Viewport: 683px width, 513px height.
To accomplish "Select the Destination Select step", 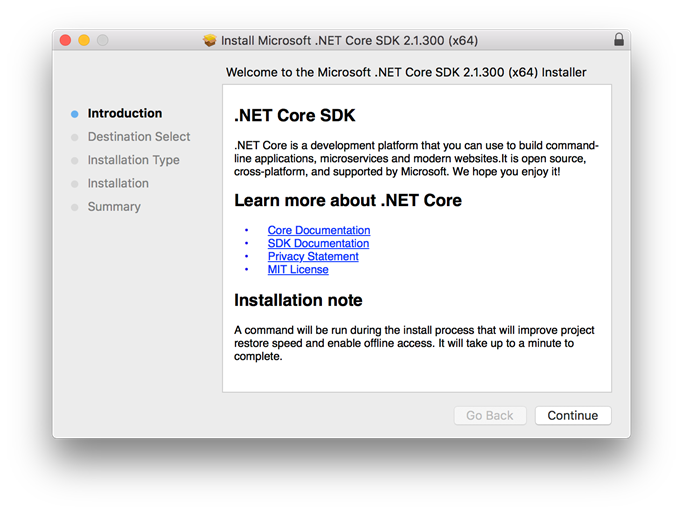I will (x=139, y=137).
